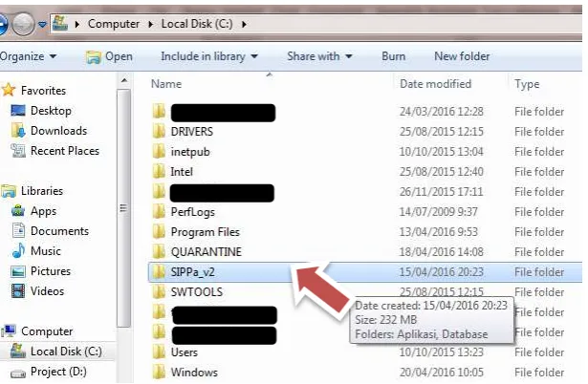Sort by Date modified column header
Image resolution: width=588 pixels, height=384 pixels.
pyautogui.click(x=435, y=84)
